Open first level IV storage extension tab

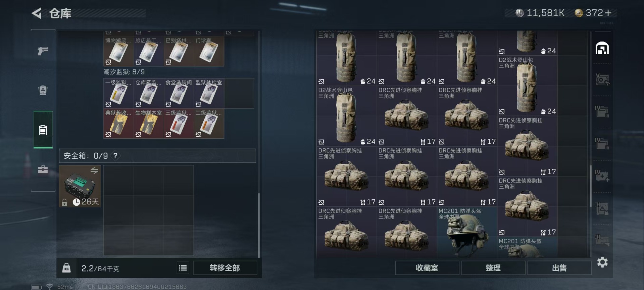602,112
